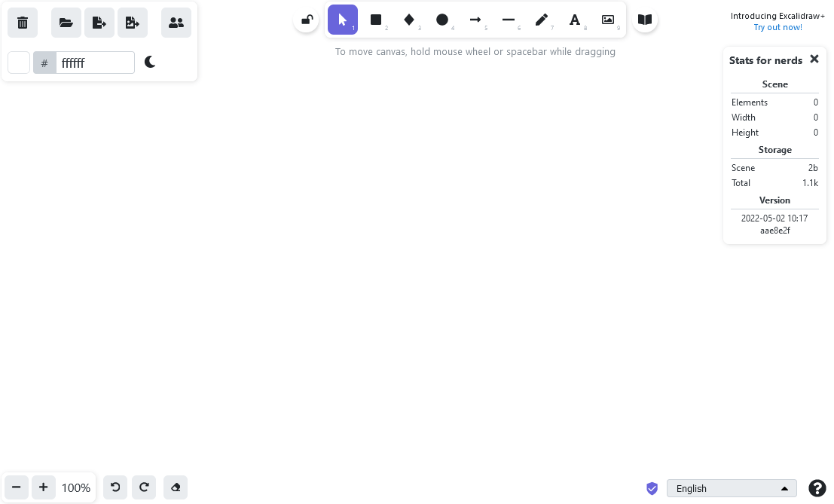Close the Stats for nerds panel
This screenshot has width=834, height=504.
tap(814, 59)
